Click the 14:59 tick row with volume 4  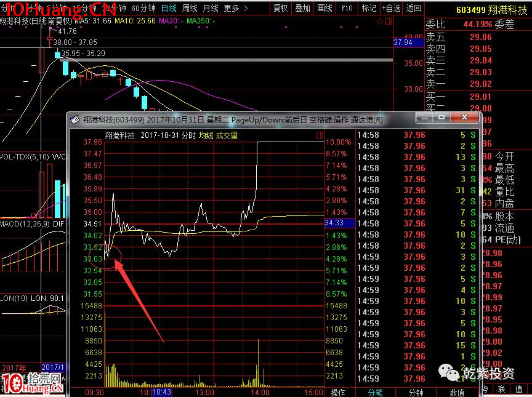tap(417, 290)
